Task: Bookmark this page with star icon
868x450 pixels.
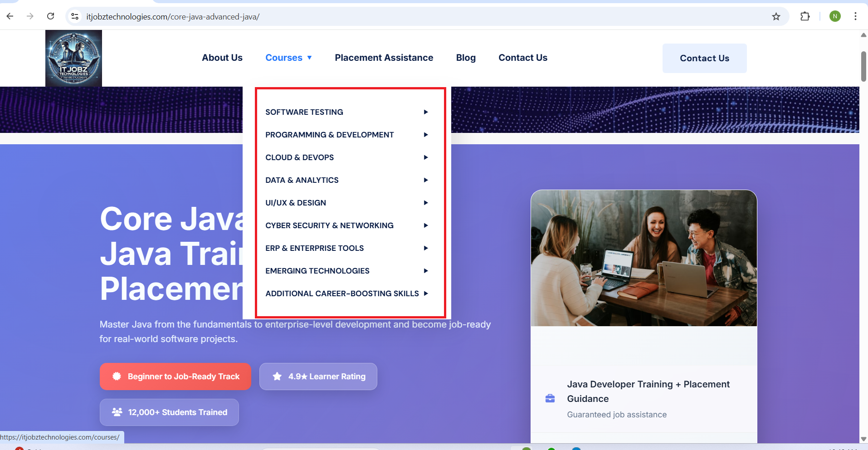Action: click(776, 17)
